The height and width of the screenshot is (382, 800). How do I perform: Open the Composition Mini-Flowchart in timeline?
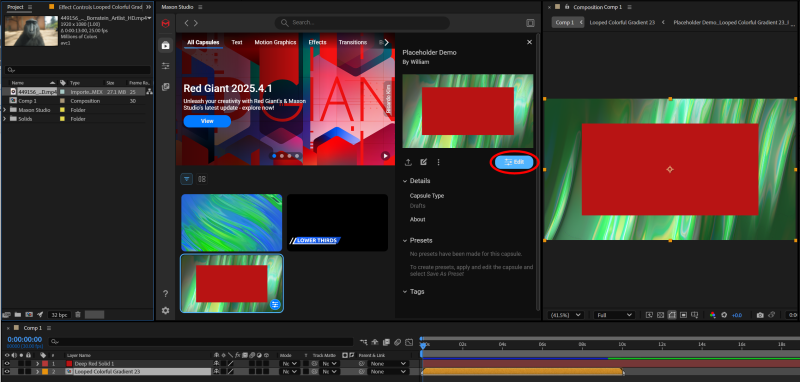click(363, 342)
